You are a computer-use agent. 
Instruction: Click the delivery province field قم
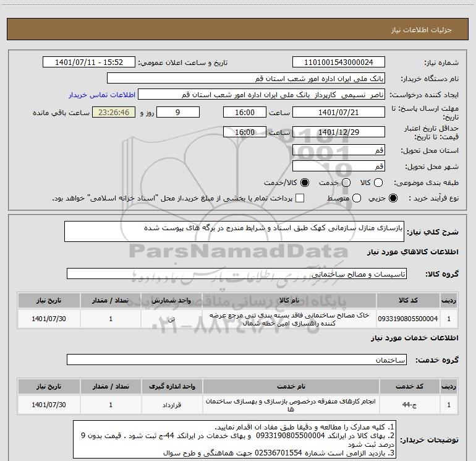339,150
